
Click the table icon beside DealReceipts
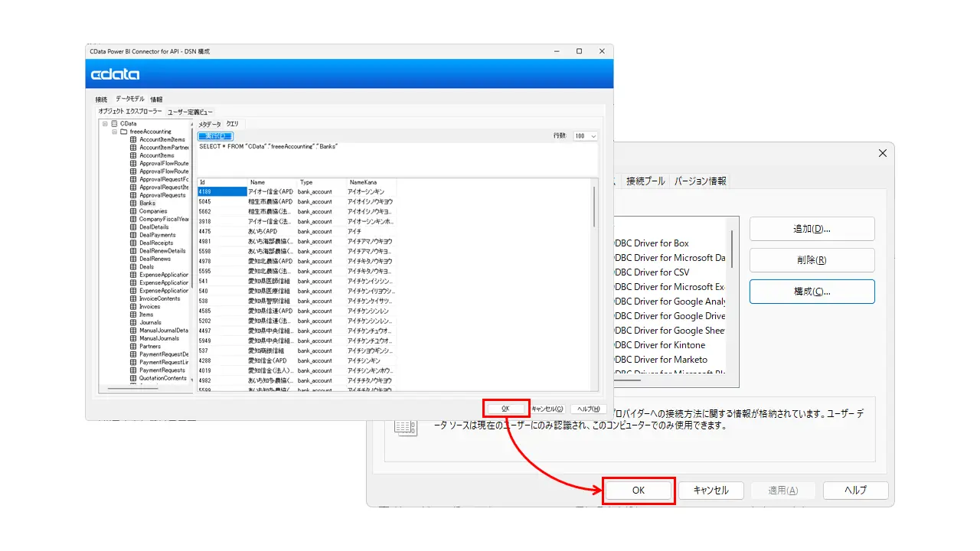pos(133,243)
